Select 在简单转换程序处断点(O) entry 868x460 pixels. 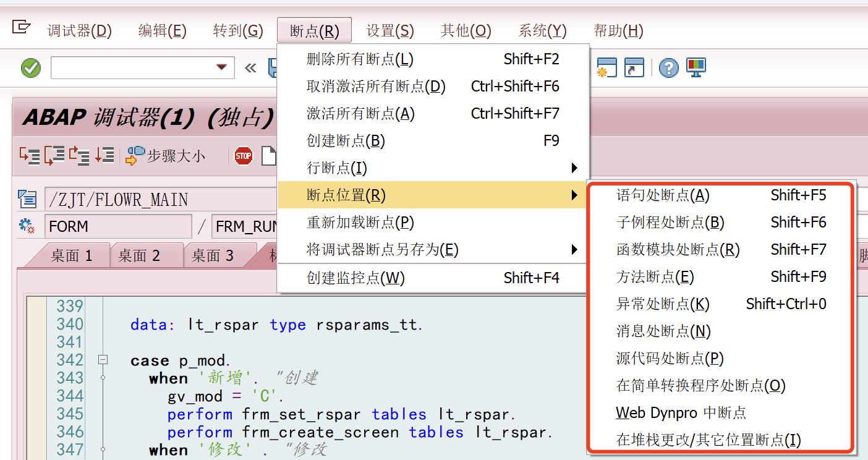(721, 386)
